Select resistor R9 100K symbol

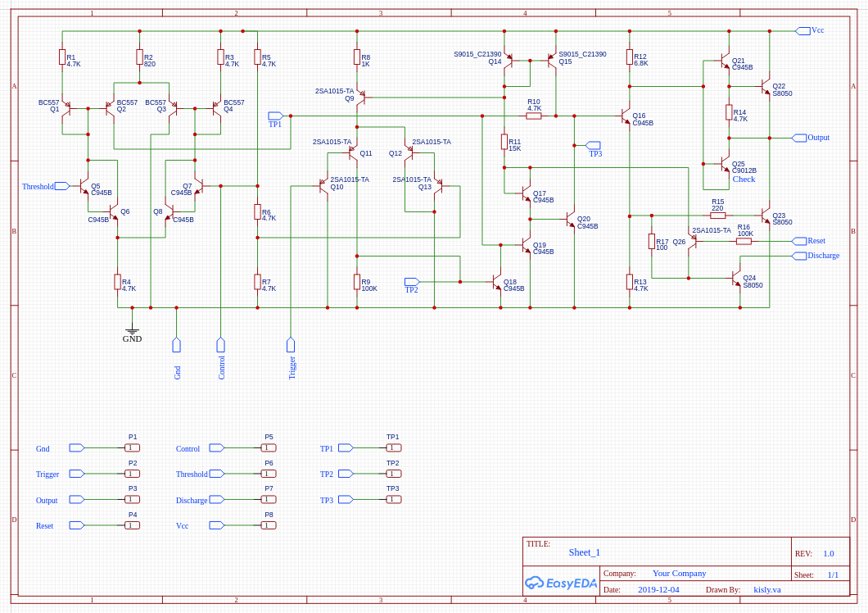[356, 283]
